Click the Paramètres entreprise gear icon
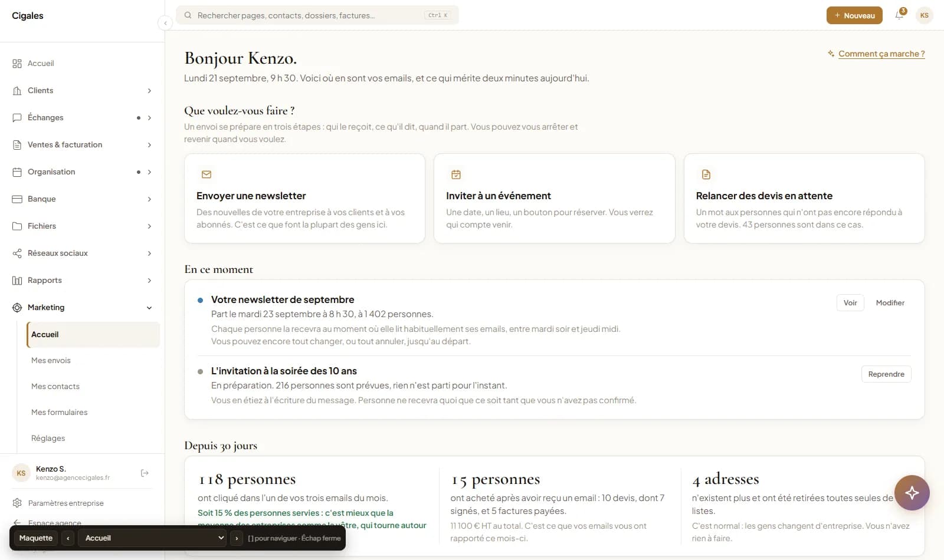This screenshot has height=560, width=944. pos(17,503)
